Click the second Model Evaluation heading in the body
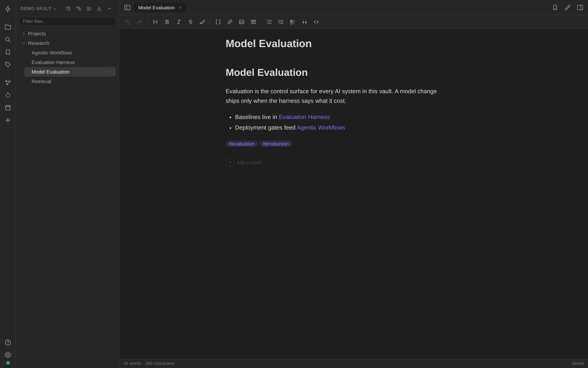Viewport: 588px width, 368px height. (267, 73)
